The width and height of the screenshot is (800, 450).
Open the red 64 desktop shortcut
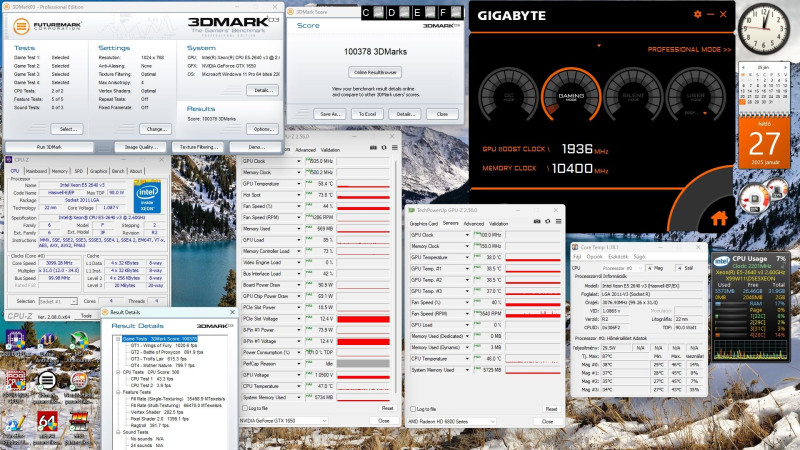pos(47,422)
